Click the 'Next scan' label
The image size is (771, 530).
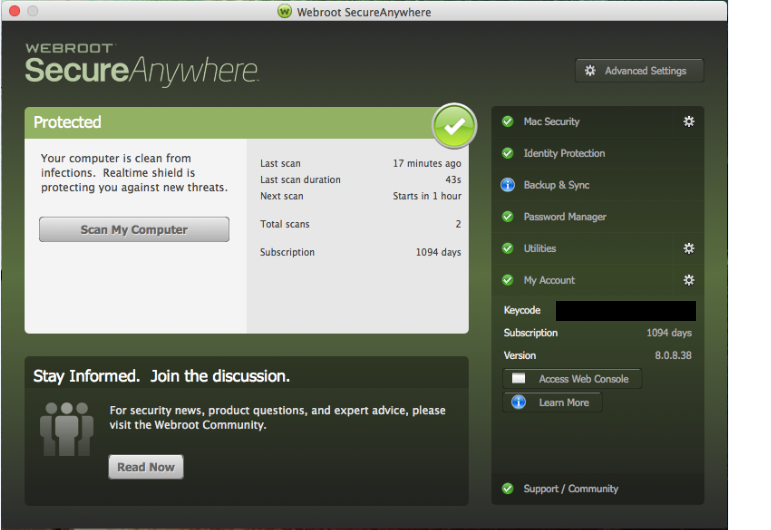tap(282, 196)
